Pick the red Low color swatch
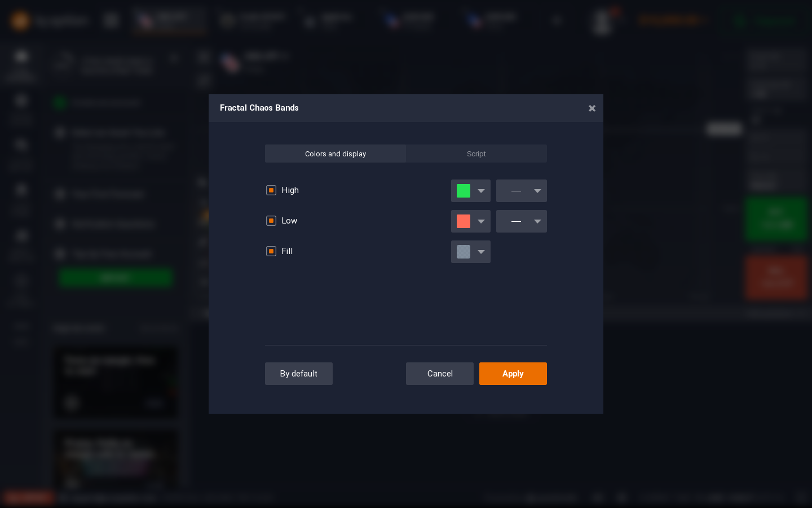Image resolution: width=812 pixels, height=508 pixels. [x=464, y=221]
